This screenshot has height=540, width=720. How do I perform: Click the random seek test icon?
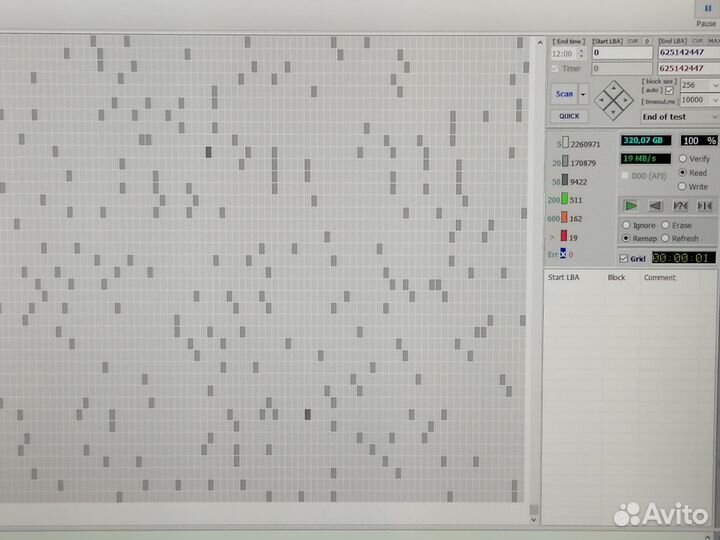pyautogui.click(x=680, y=206)
